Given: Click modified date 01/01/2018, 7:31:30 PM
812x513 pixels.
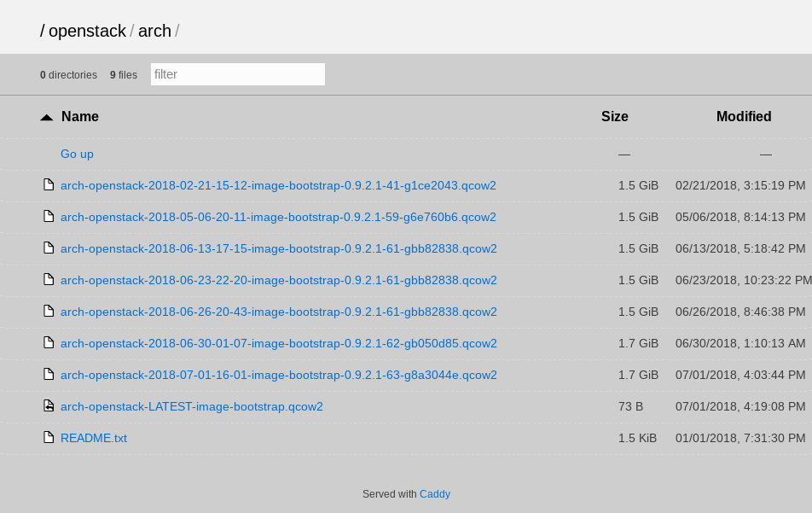Looking at the screenshot, I should (x=740, y=439).
